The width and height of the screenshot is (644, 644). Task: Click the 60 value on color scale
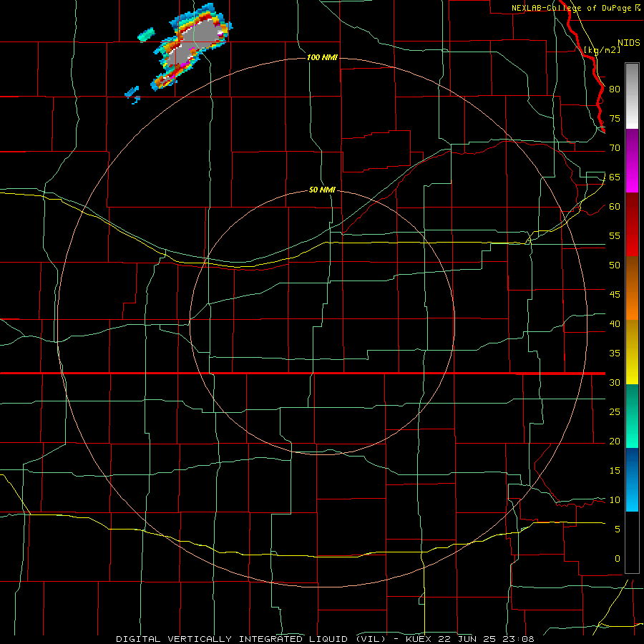coord(615,206)
